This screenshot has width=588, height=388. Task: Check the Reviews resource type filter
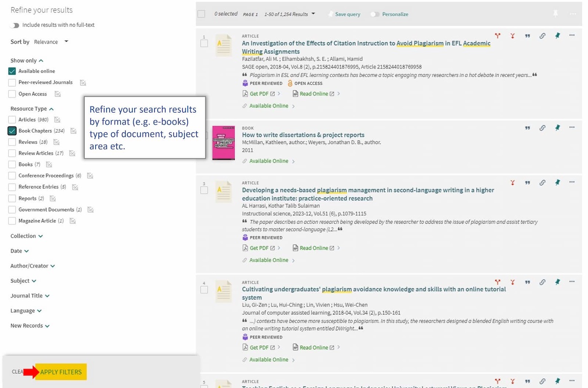pyautogui.click(x=11, y=142)
